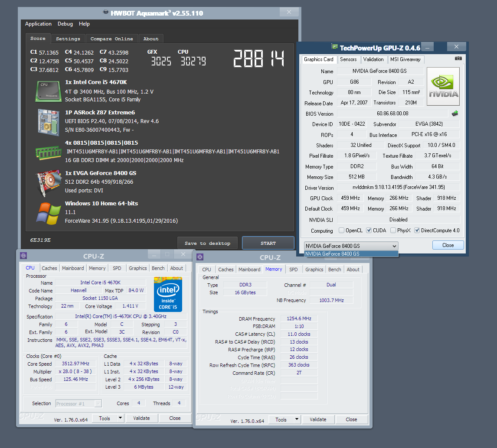Click the BIOS save chip icon in GPU-Z
The image size is (497, 448).
pos(455,114)
